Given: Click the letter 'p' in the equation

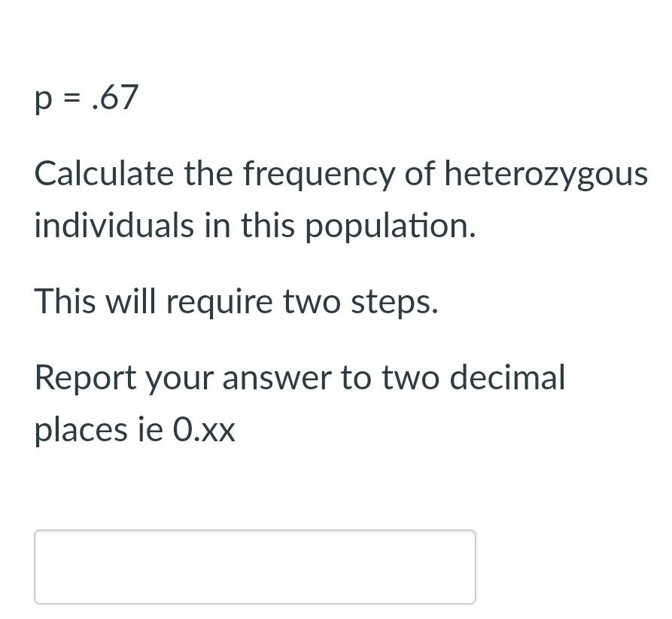Looking at the screenshot, I should click(x=42, y=98).
